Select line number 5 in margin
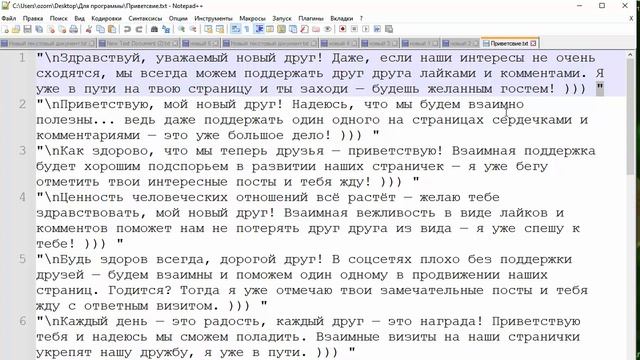 tap(22, 259)
